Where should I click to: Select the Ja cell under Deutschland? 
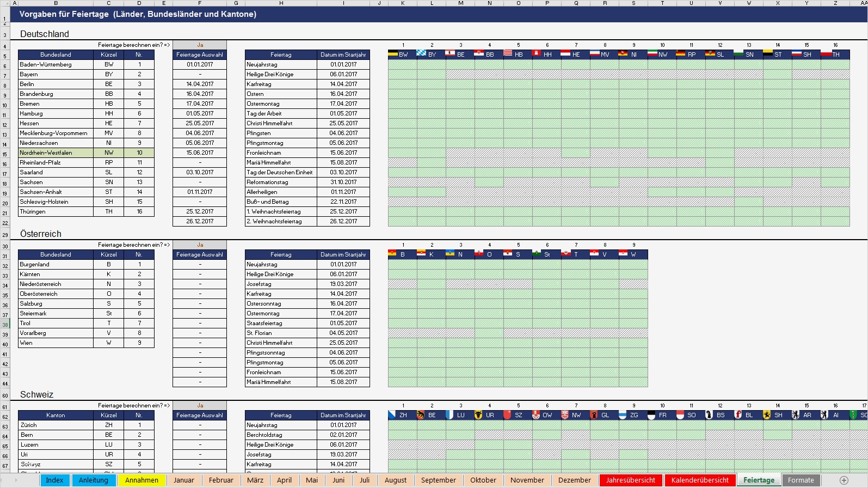tap(200, 45)
